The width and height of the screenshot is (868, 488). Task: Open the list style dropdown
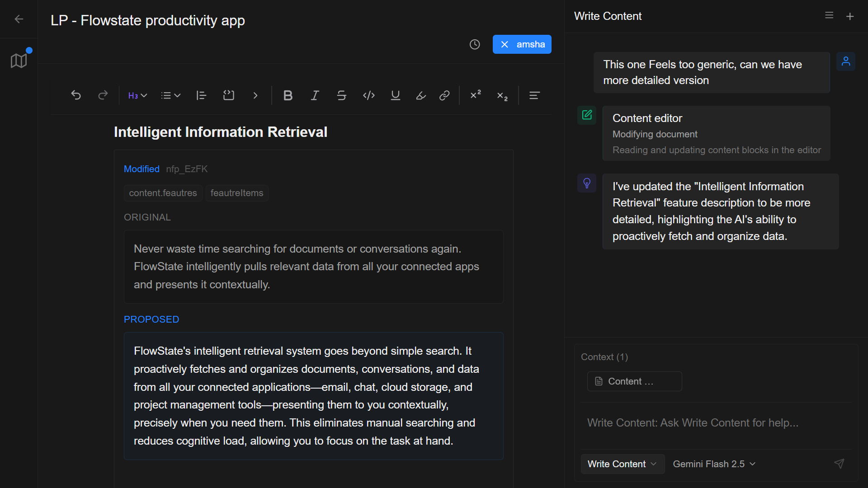[171, 95]
